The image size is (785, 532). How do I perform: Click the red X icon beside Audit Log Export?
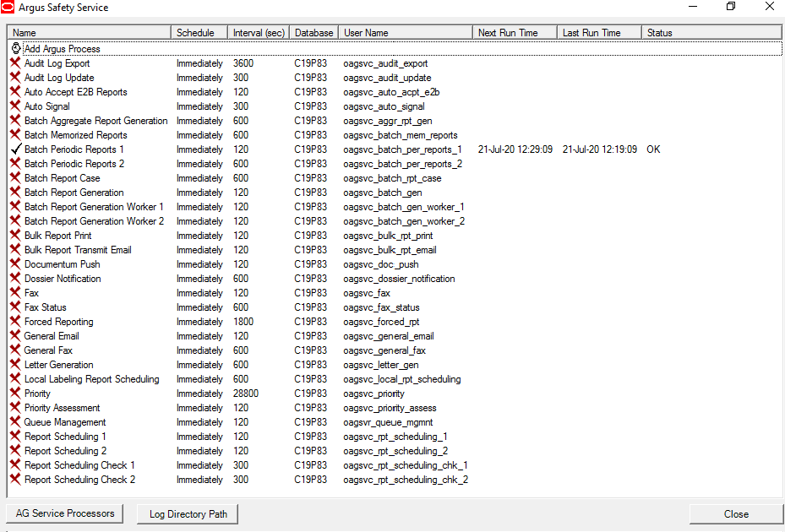coord(15,63)
